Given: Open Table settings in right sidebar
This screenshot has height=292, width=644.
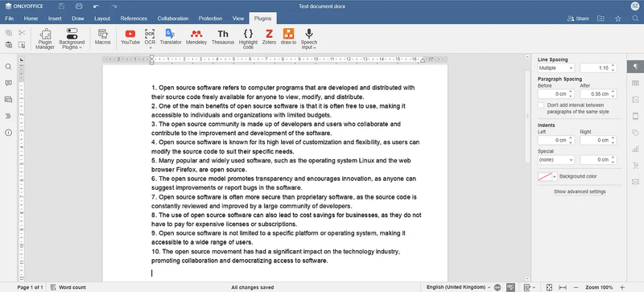Looking at the screenshot, I should pyautogui.click(x=635, y=84).
